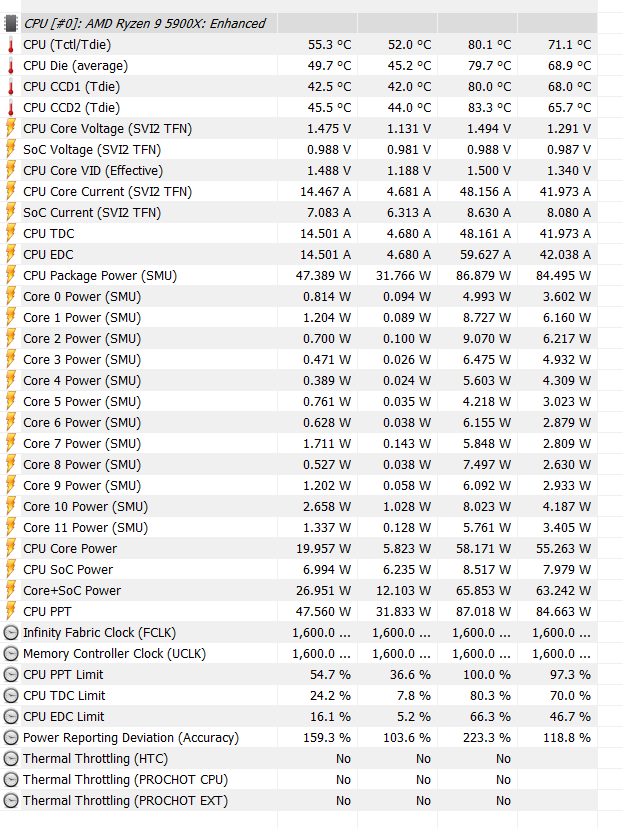Image resolution: width=623 pixels, height=828 pixels.
Task: Click the 83.3 °C maximum value for CCD2
Action: click(x=489, y=108)
